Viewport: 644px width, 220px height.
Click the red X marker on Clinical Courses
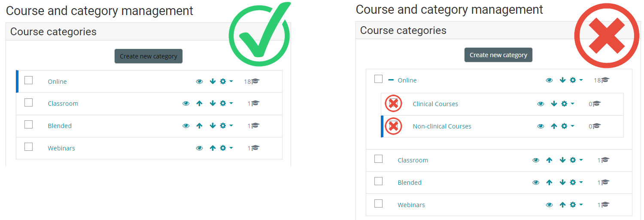(393, 104)
